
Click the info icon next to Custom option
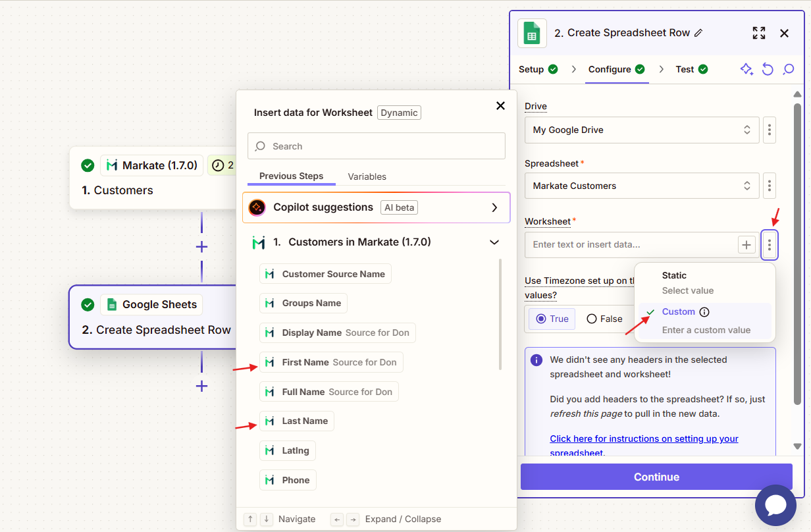point(704,312)
